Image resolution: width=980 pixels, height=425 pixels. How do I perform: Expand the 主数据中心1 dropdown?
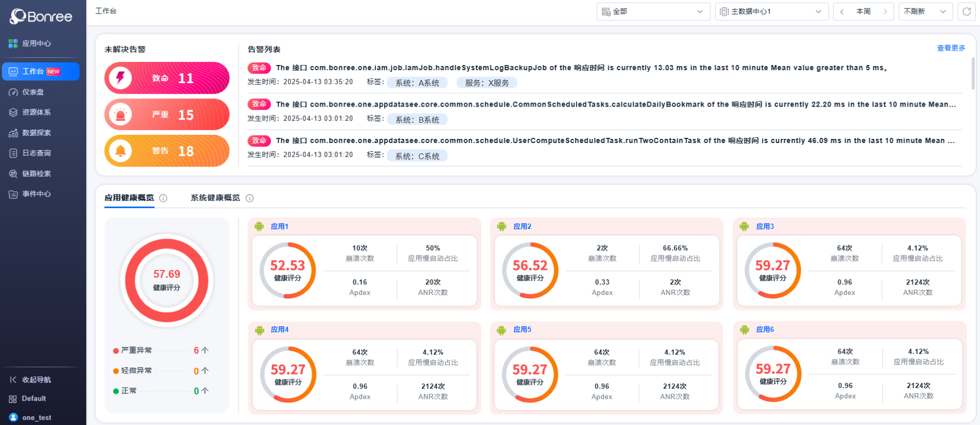[x=771, y=11]
